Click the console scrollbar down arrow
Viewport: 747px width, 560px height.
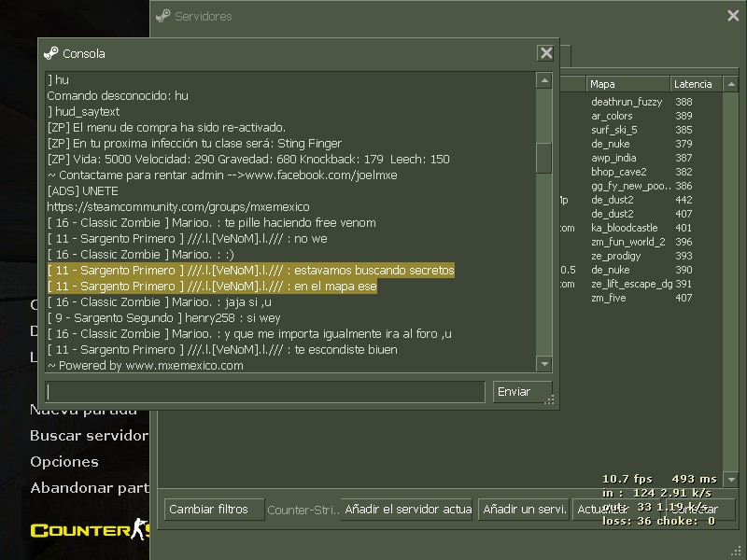coord(544,364)
